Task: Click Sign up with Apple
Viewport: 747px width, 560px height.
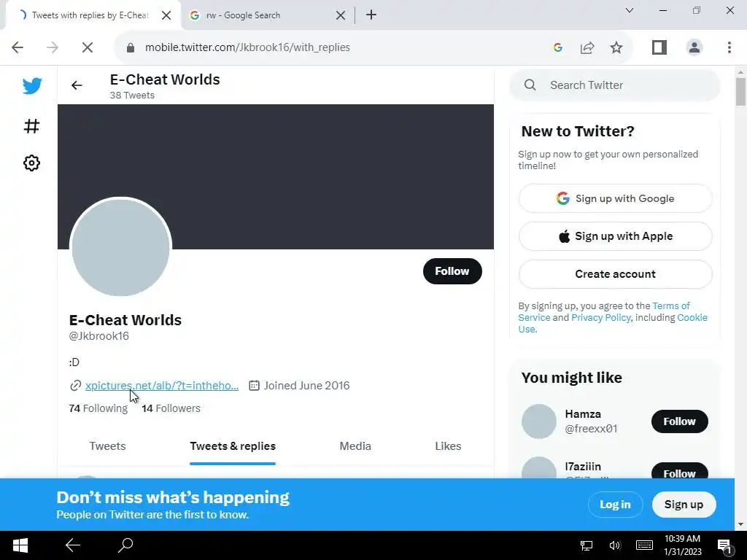Action: pyautogui.click(x=615, y=236)
